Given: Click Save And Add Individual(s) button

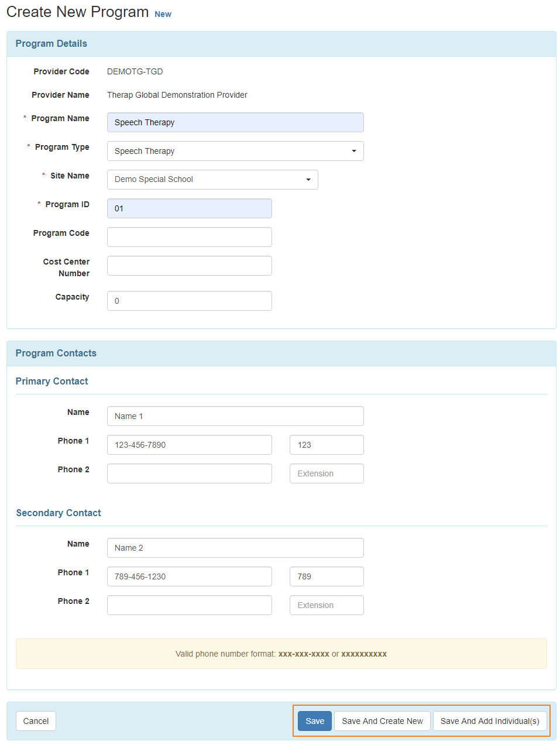Looking at the screenshot, I should click(x=490, y=721).
